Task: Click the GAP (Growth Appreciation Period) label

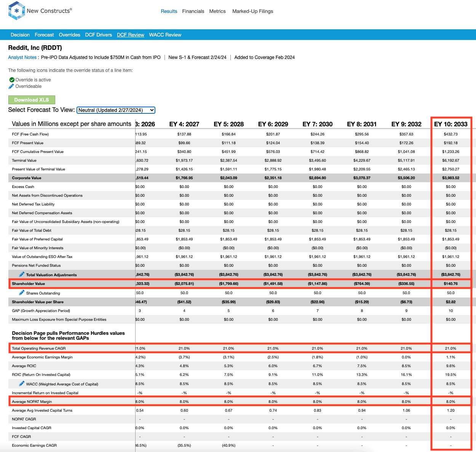Action: pos(41,311)
